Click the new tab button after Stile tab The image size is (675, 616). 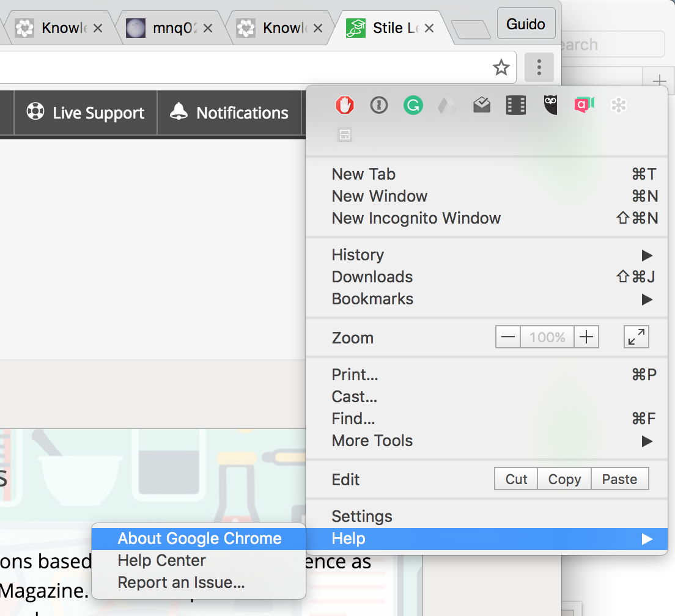tap(471, 30)
